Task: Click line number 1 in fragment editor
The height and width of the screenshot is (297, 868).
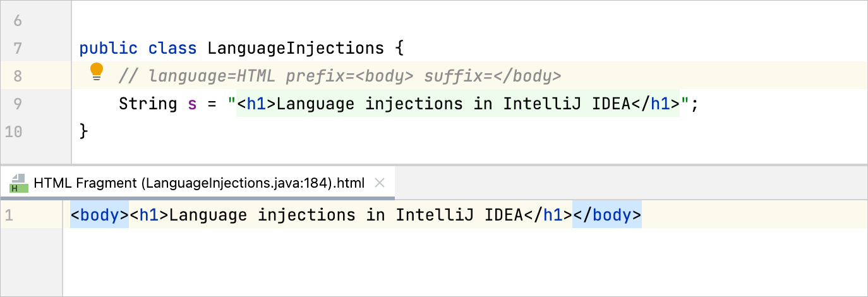Action: click(x=8, y=215)
